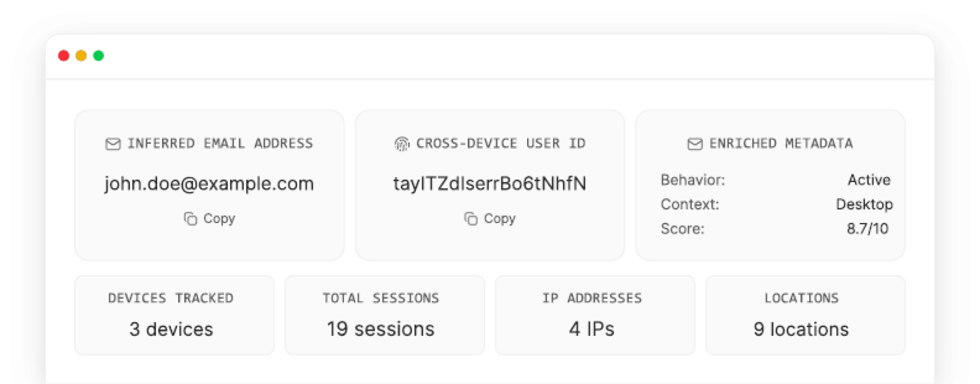
Task: Click the envelope icon beside Inferred Email Address
Action: (113, 144)
